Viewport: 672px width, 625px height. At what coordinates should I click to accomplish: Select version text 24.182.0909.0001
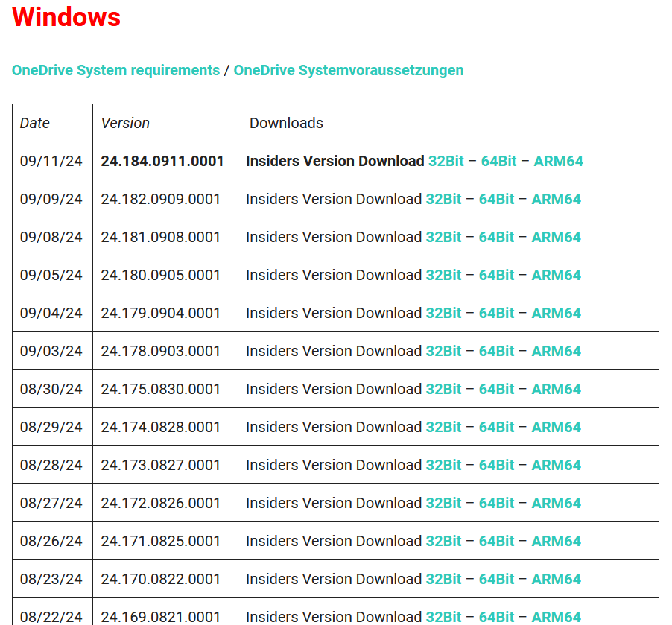(x=161, y=200)
